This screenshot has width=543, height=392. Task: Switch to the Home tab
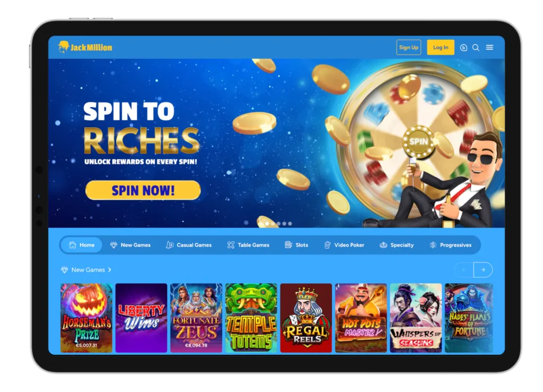[81, 245]
